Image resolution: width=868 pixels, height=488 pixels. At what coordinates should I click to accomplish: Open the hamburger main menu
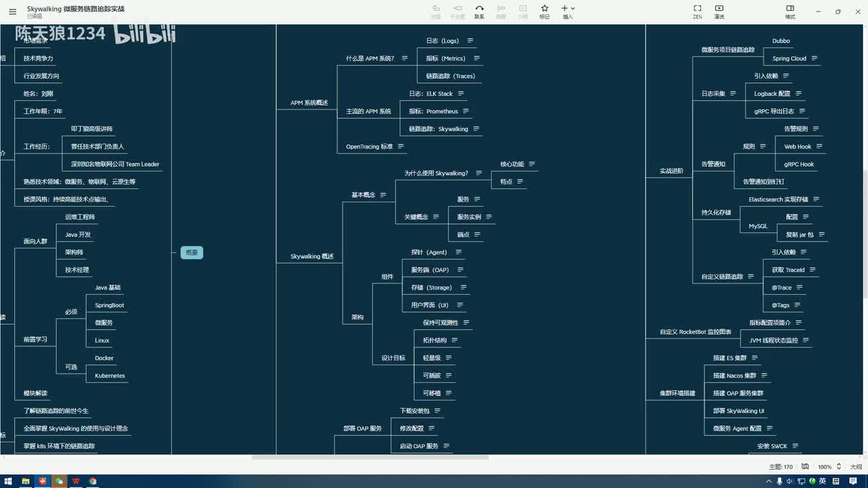[12, 12]
